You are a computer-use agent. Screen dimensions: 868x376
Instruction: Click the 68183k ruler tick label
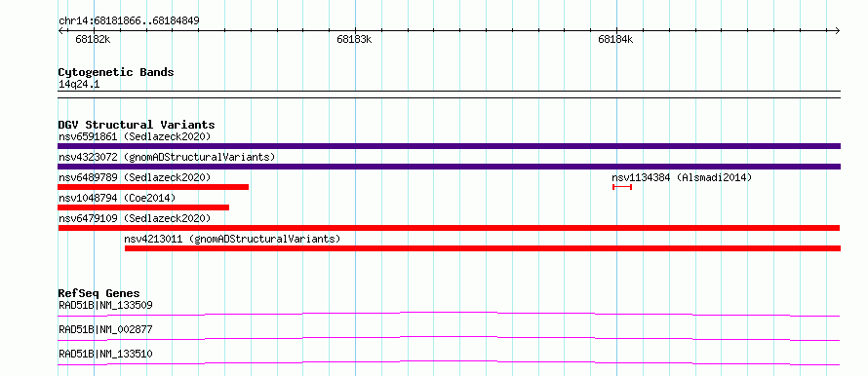click(x=354, y=40)
